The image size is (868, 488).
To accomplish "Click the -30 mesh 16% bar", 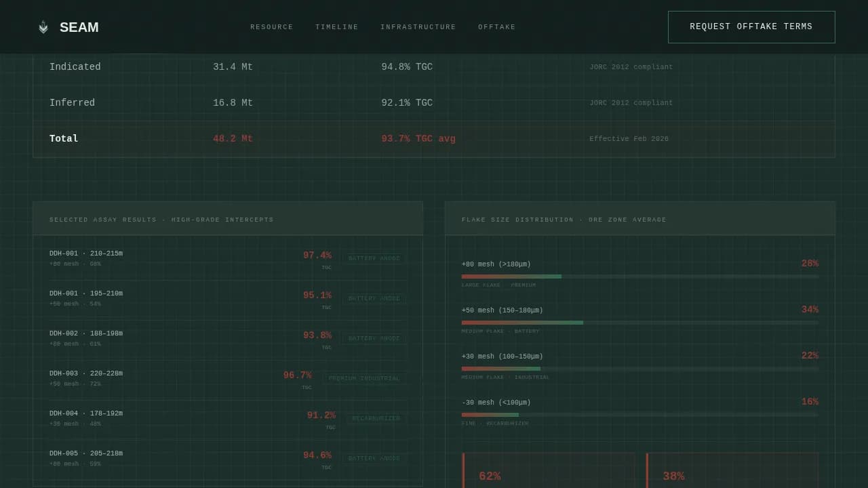I will tap(639, 415).
